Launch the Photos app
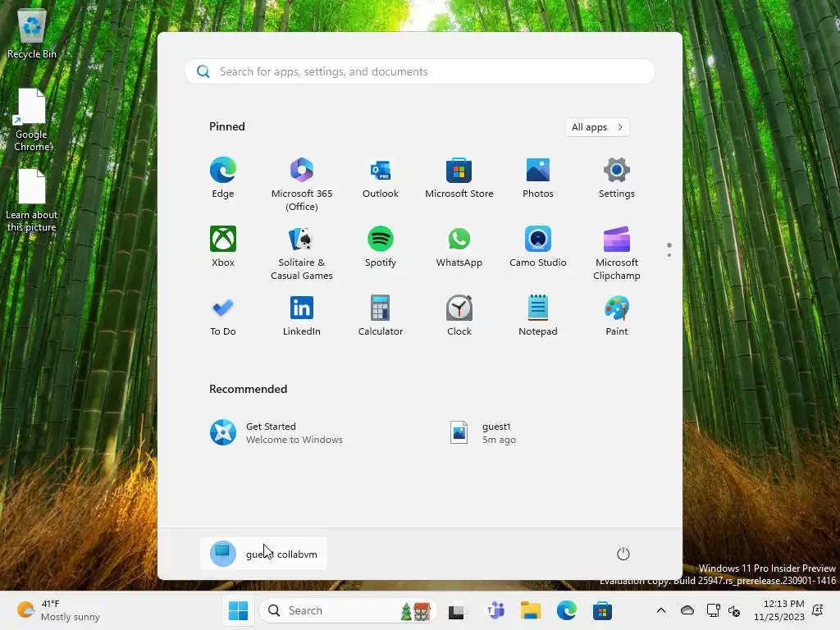 (538, 179)
